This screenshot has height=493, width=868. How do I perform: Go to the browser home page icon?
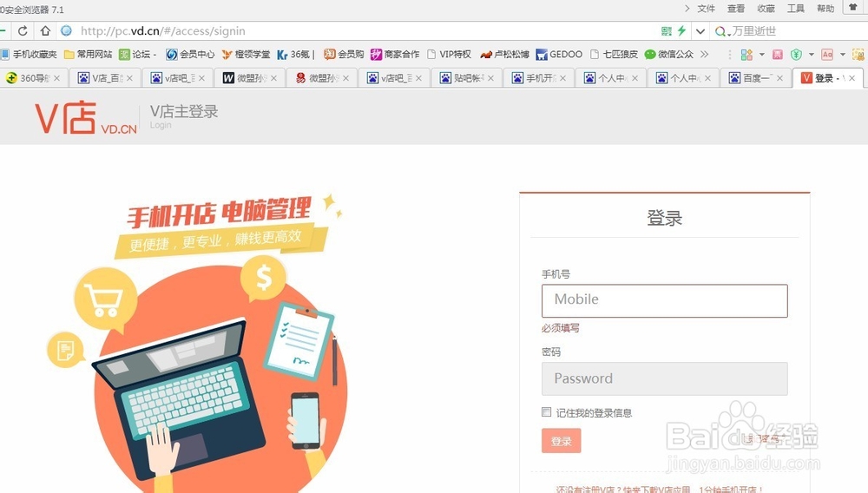(x=45, y=31)
